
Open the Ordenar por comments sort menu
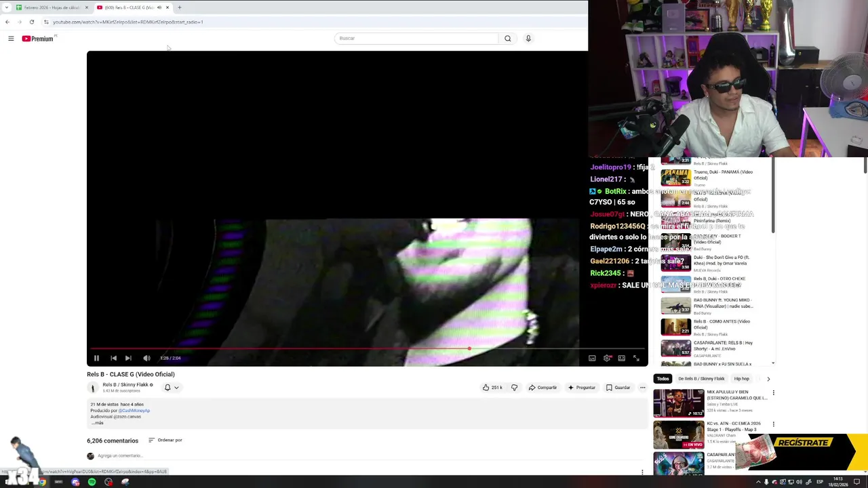[165, 440]
